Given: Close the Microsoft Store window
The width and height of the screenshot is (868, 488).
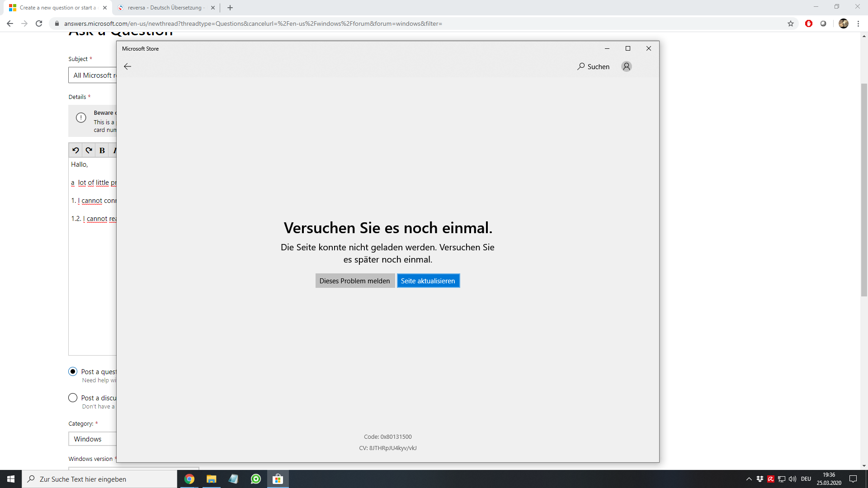Looking at the screenshot, I should coord(649,48).
